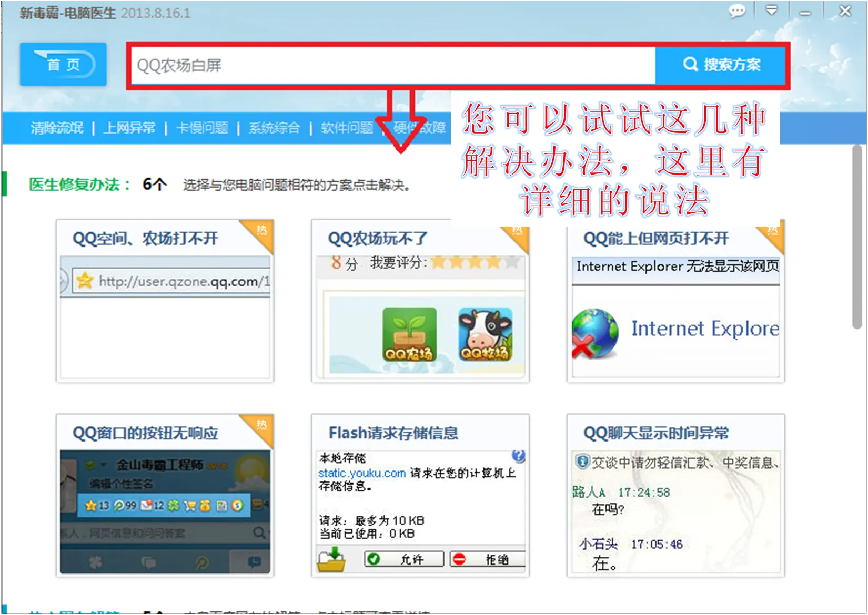Open the QQ农场玩不了 solution title
Viewport: 868px width, 615px height.
tap(378, 239)
